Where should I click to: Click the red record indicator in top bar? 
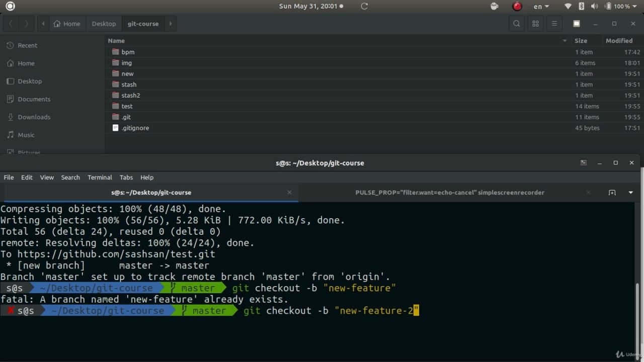[517, 6]
